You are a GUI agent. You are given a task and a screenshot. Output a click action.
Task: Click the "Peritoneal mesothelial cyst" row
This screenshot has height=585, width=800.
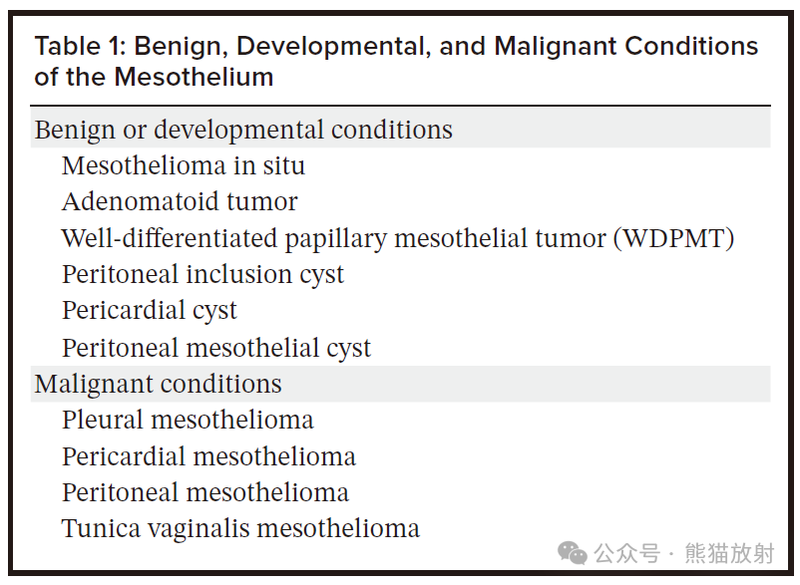[216, 348]
